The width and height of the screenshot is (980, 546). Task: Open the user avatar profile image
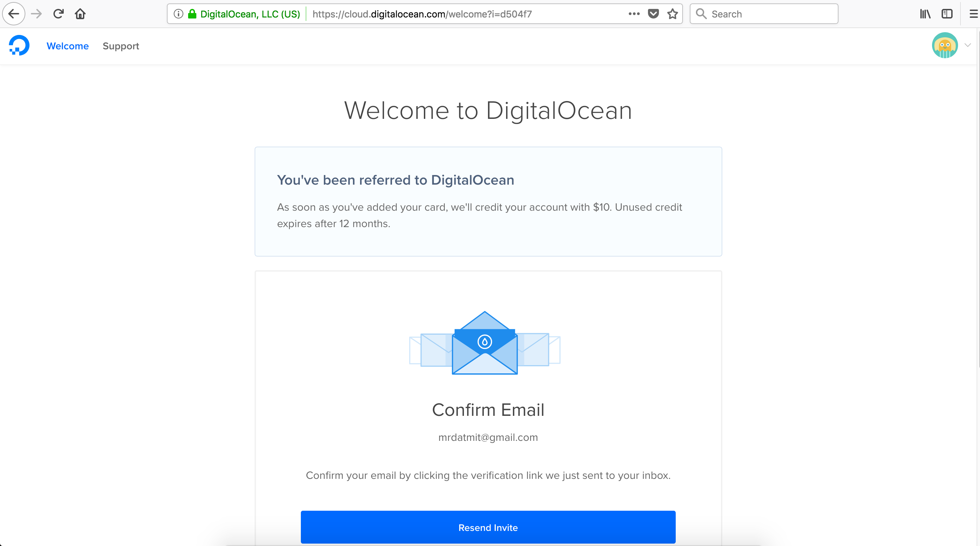(945, 45)
